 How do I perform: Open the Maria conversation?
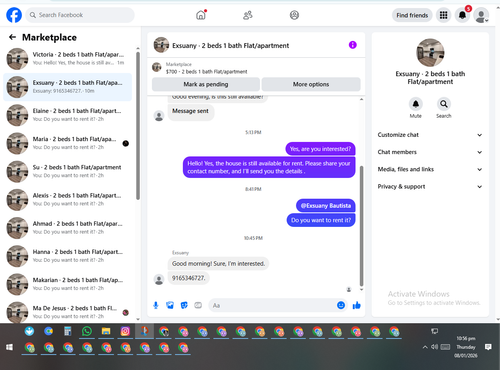point(68,143)
